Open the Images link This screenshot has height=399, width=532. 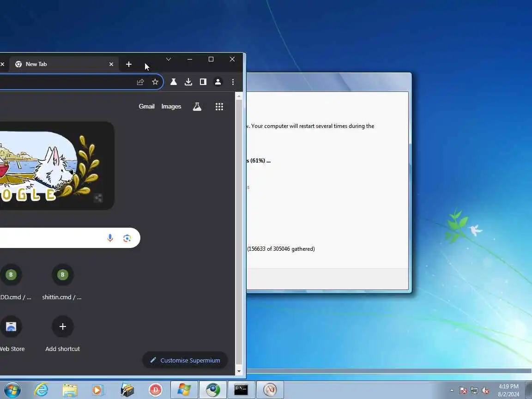click(x=171, y=107)
